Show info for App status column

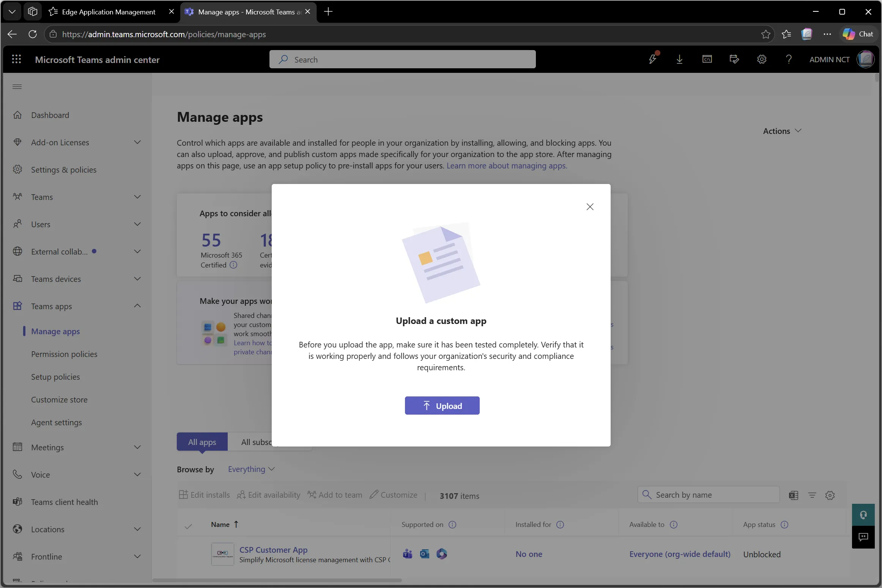pyautogui.click(x=784, y=525)
